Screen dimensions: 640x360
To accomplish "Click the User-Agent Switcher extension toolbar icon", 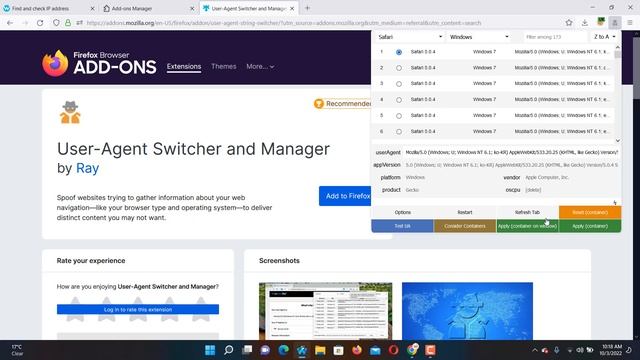I will (615, 23).
